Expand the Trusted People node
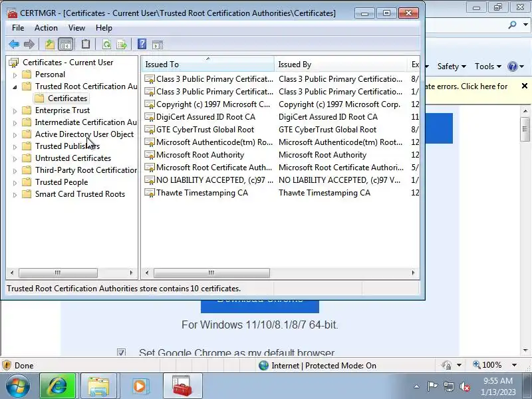 [x=15, y=183]
